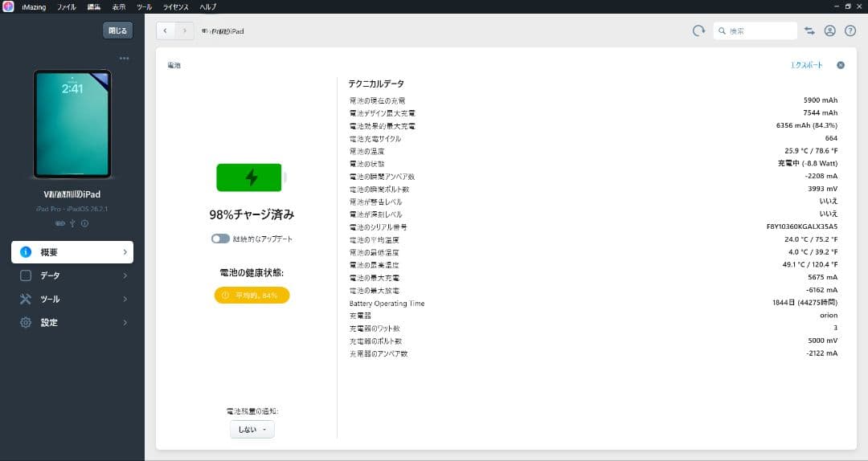Click the serial number F8Y10360KGALX35A5

point(802,226)
